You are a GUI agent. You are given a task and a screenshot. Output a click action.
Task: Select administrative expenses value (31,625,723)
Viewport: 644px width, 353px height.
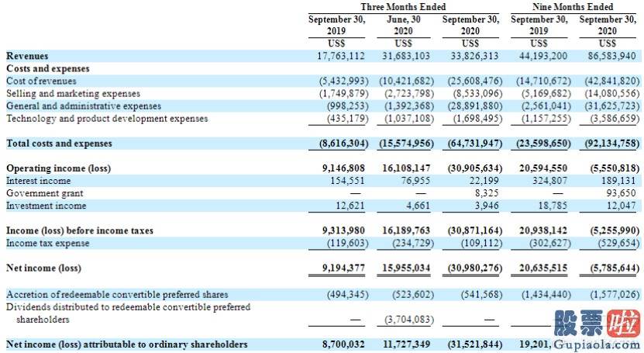coord(612,106)
